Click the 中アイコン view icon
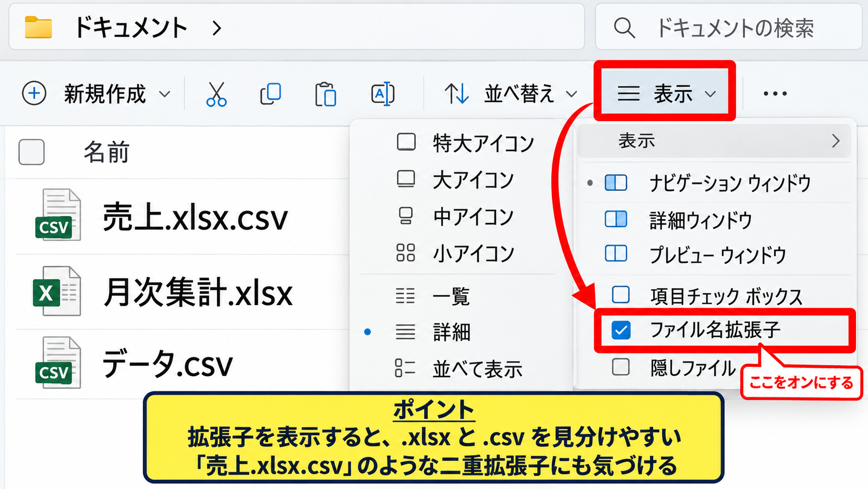 coord(406,216)
